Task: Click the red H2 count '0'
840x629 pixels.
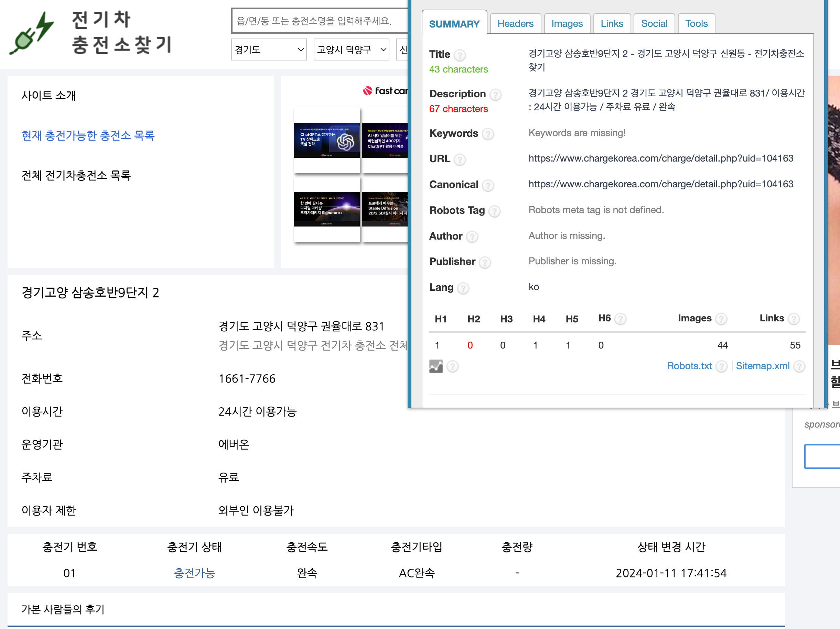Action: pos(470,345)
